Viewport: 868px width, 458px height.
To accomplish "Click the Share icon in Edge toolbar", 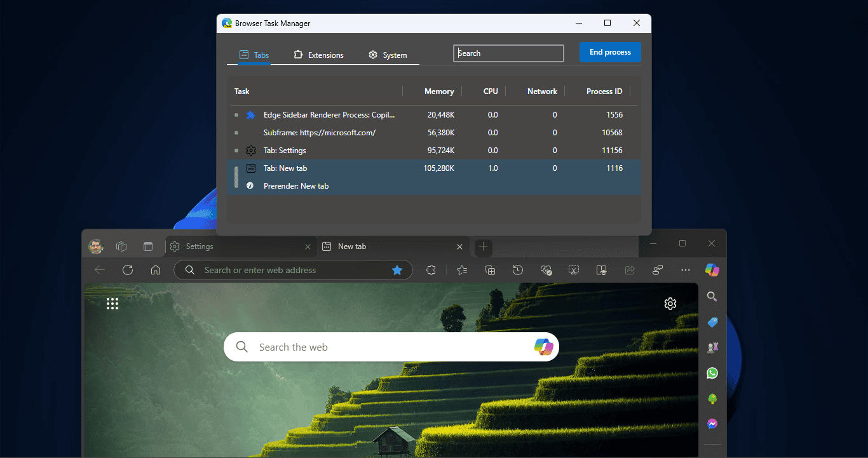I will coord(630,270).
